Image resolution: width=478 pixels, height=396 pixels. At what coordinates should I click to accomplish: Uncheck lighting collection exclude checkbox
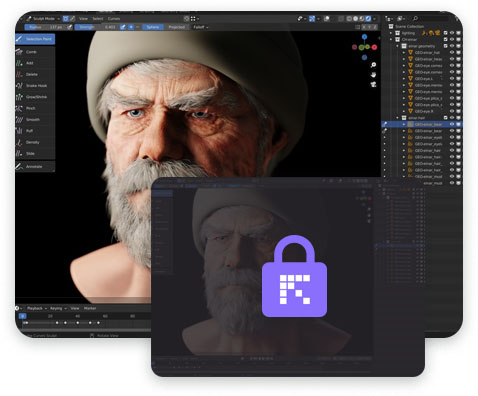445,33
